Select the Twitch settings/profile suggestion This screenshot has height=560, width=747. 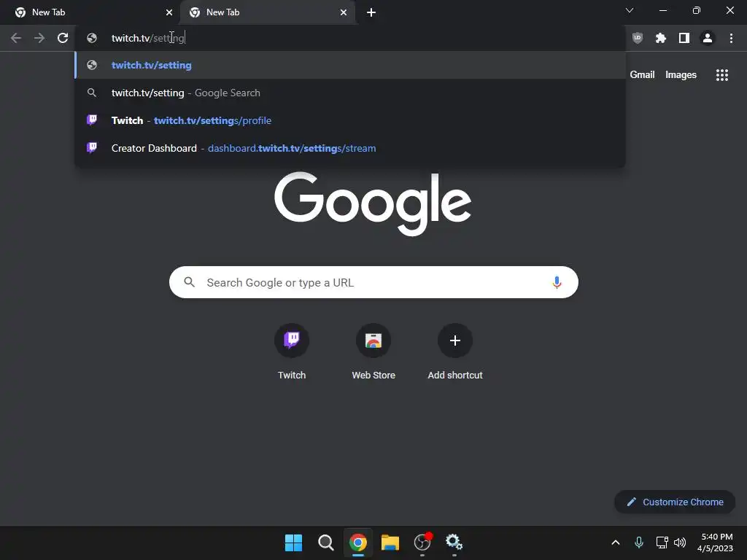point(350,120)
